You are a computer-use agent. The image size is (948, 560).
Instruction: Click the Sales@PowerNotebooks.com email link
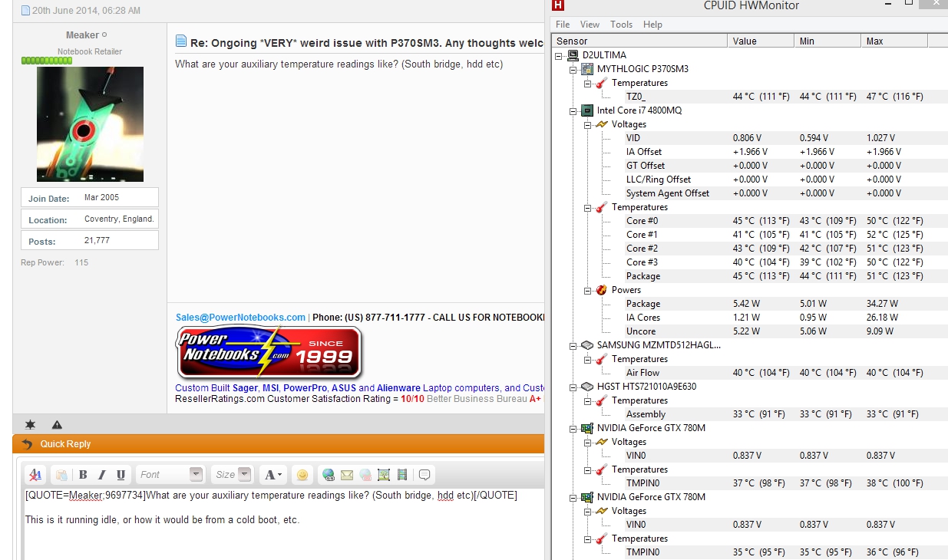point(240,318)
